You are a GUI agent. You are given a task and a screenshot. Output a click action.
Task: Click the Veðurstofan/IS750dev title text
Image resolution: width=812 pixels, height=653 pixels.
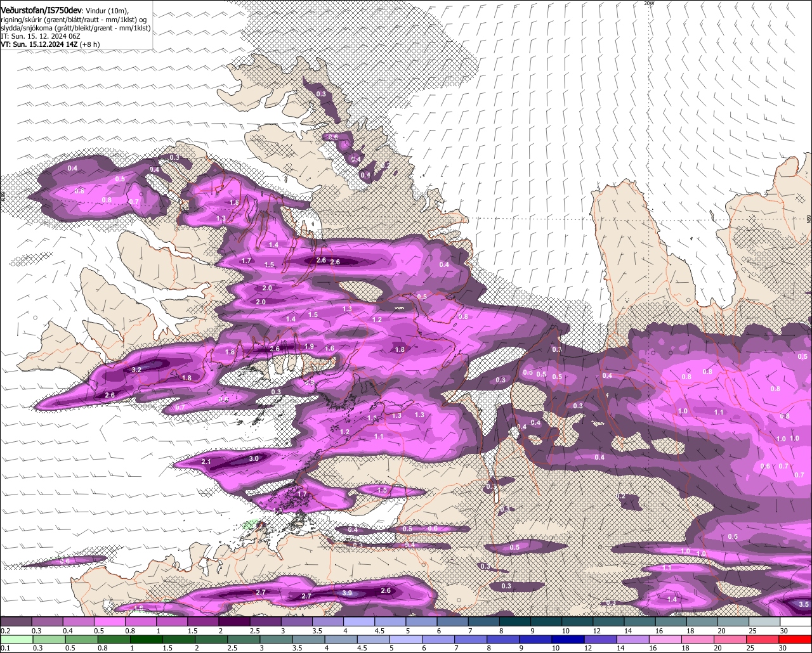tap(41, 10)
